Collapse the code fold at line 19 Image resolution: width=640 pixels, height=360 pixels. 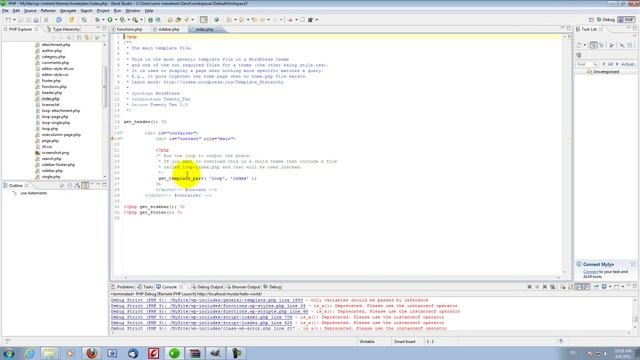pos(121,139)
